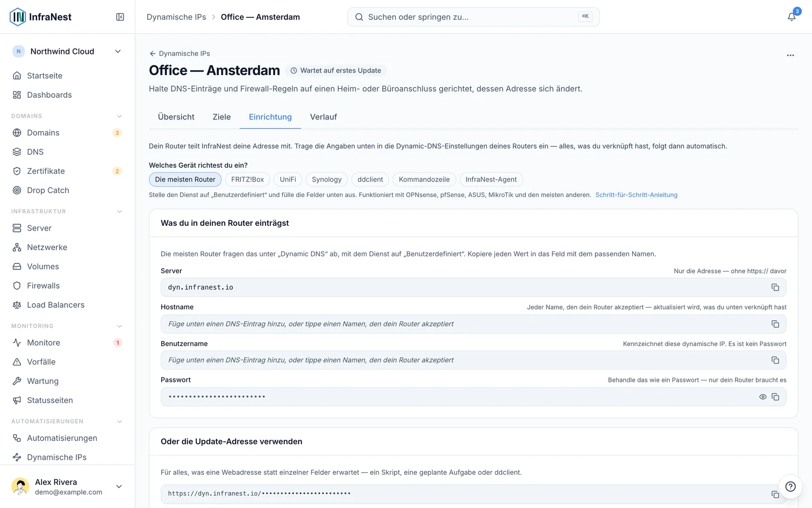This screenshot has height=508, width=812.
Task: Select the Einrichtung tab
Action: pyautogui.click(x=270, y=117)
